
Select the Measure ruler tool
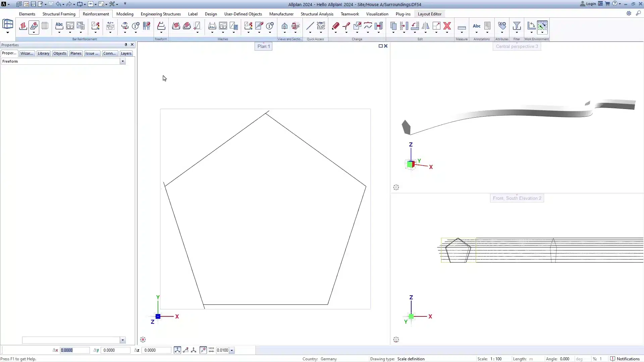[462, 26]
